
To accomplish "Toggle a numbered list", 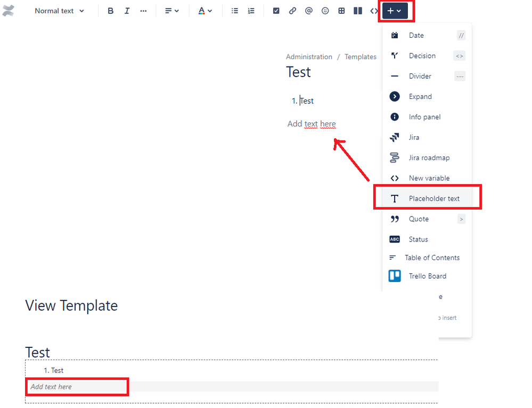I will (250, 10).
